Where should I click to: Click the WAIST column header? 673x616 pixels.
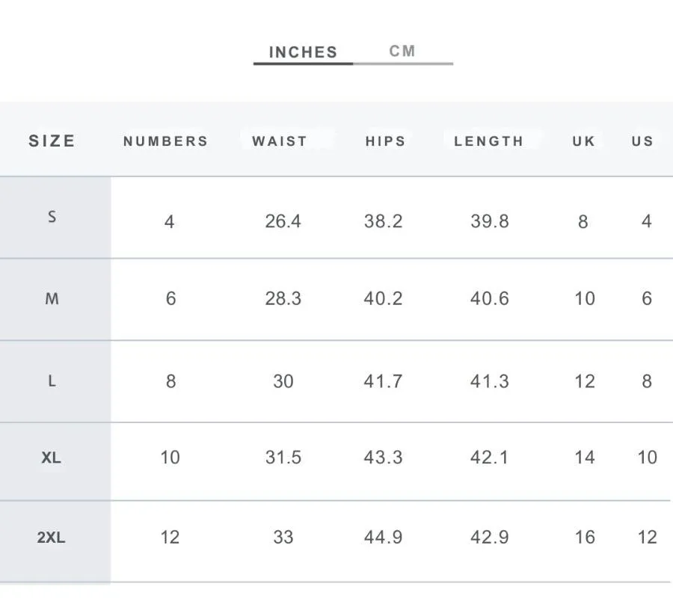280,141
